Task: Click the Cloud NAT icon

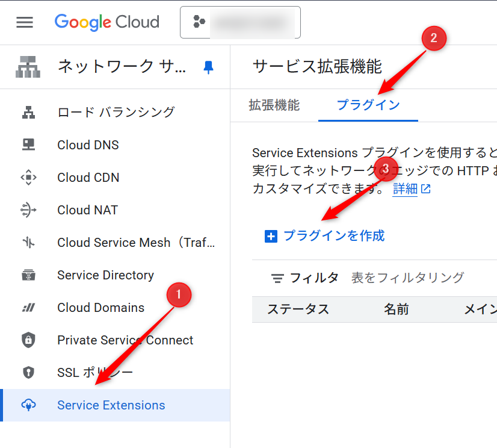Action: coord(28,210)
